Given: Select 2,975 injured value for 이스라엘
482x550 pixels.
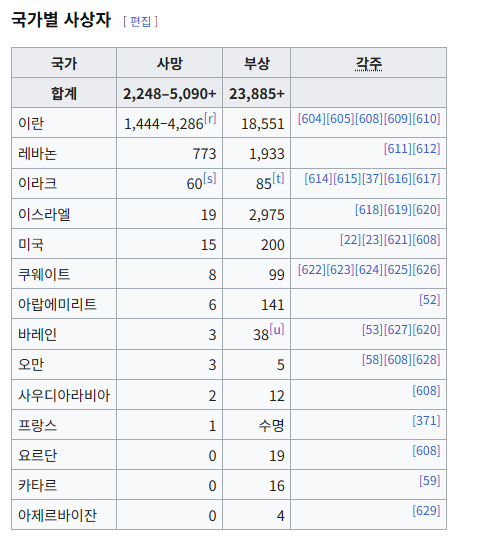Looking at the screenshot, I should pos(267,215).
